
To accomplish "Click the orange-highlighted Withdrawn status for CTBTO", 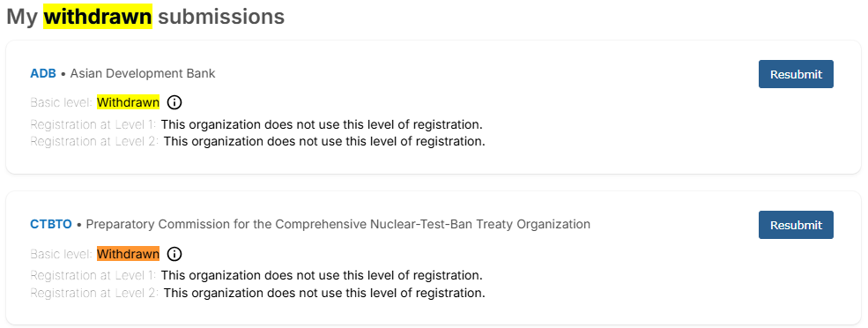I will pos(128,254).
